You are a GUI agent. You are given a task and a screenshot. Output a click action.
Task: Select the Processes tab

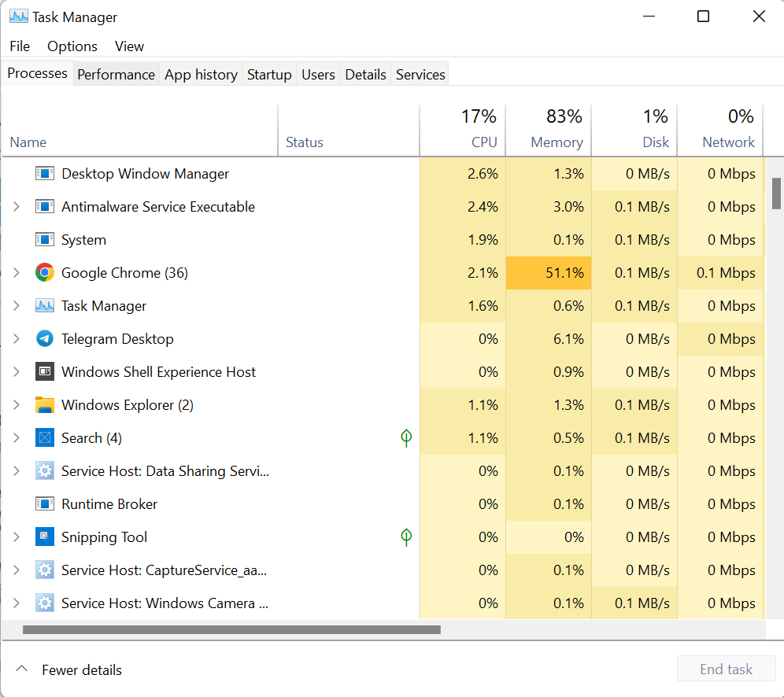click(38, 73)
